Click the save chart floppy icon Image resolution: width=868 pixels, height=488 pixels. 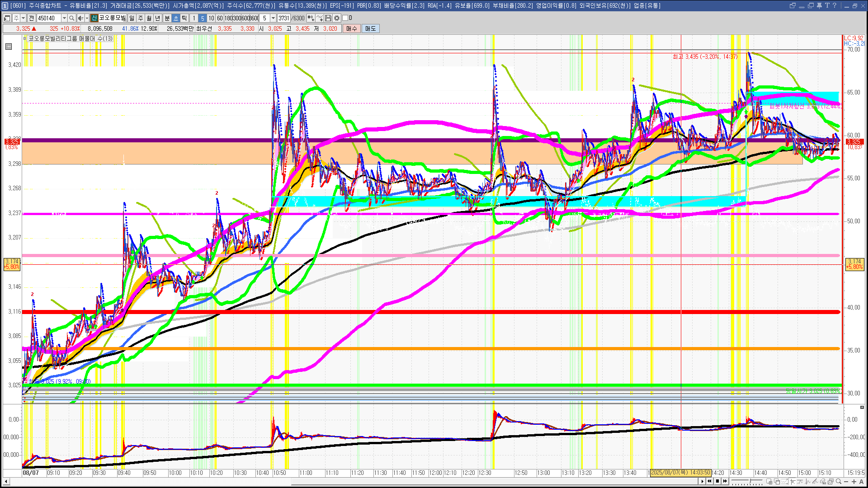tap(328, 18)
